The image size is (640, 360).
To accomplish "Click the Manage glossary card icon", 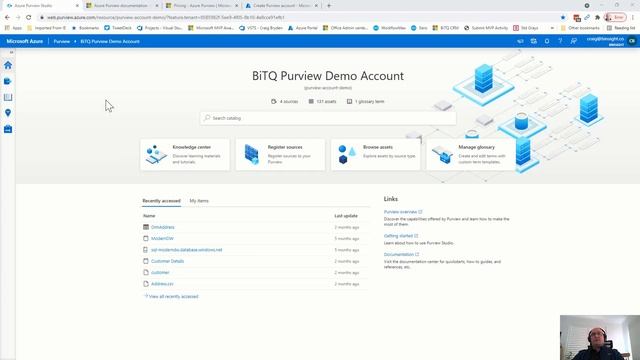I will click(x=442, y=154).
